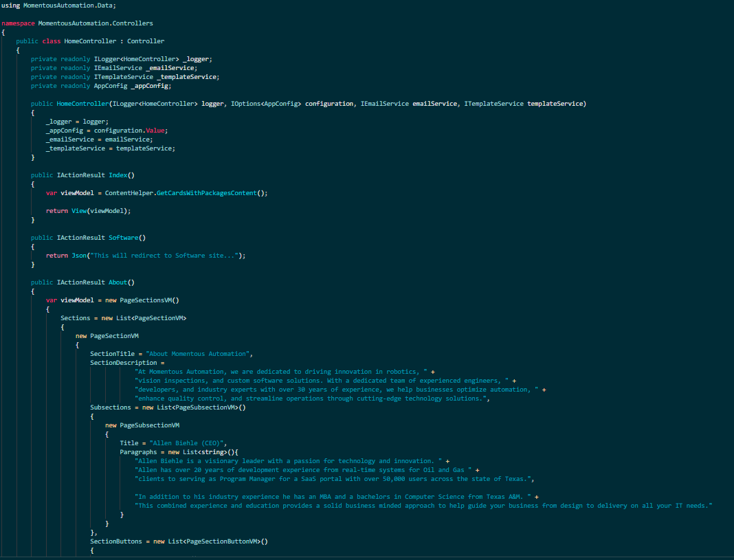Click 'Subsections = new List<PageSubsectionVM>()' line
This screenshot has height=560, width=734.
click(168, 407)
